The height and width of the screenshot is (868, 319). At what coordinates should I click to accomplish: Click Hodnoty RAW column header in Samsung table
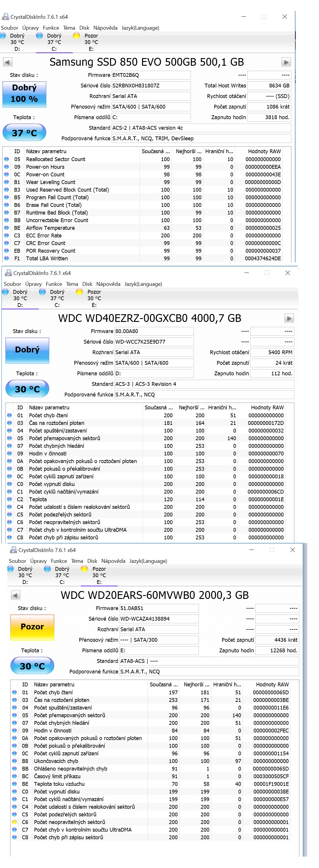coord(264,151)
